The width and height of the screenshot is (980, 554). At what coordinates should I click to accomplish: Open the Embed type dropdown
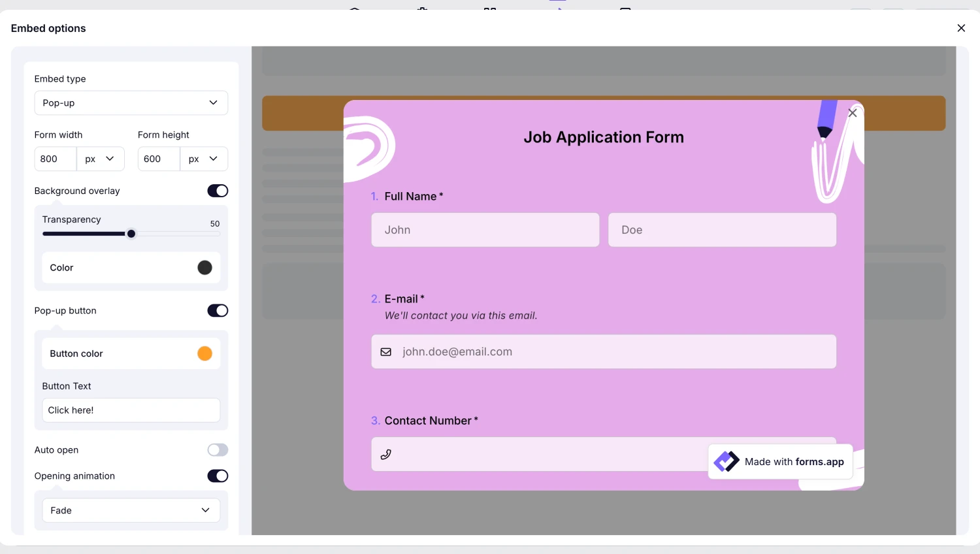pos(131,103)
